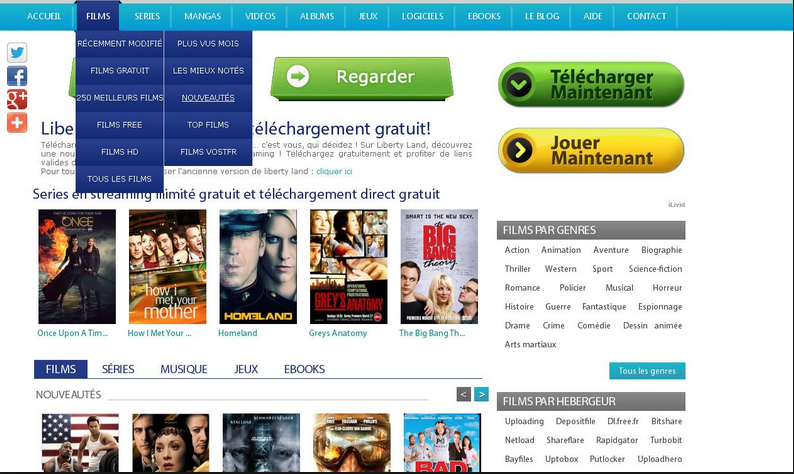This screenshot has height=474, width=794.
Task: Show next Nouveautés with right arrow
Action: pos(482,393)
